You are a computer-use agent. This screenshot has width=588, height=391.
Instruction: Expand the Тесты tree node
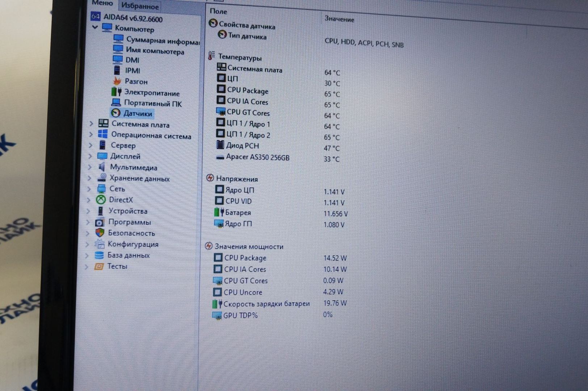[x=87, y=267]
